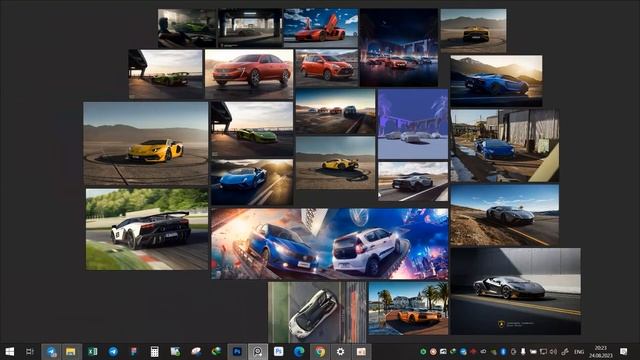Open the Calculator app in taskbar
640x360 pixels.
[155, 351]
